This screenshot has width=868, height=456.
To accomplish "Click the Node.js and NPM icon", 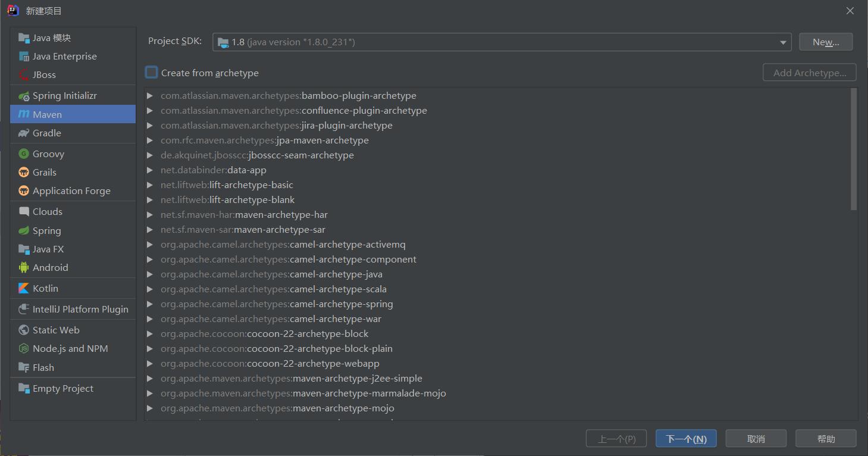I will [x=24, y=349].
